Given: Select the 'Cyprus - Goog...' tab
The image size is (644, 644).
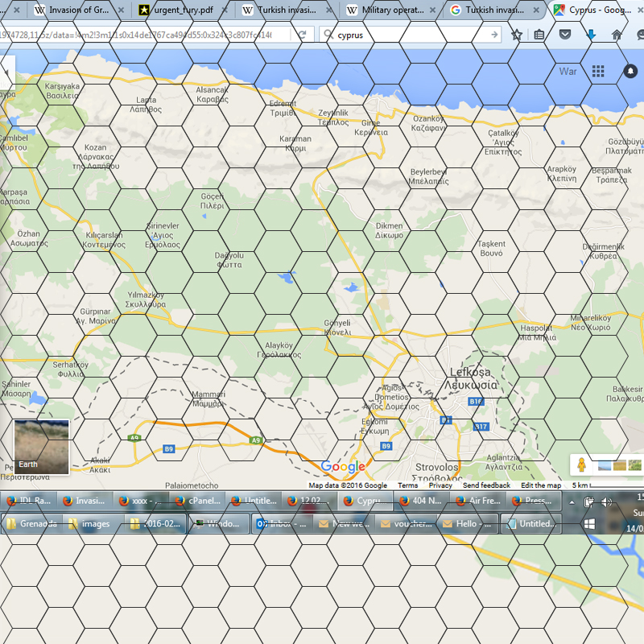Looking at the screenshot, I should click(596, 10).
